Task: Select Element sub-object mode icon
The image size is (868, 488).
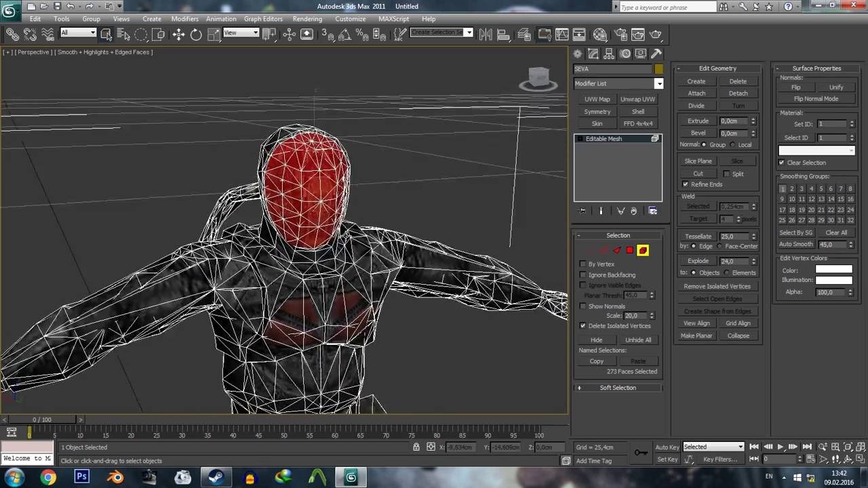Action: click(643, 250)
